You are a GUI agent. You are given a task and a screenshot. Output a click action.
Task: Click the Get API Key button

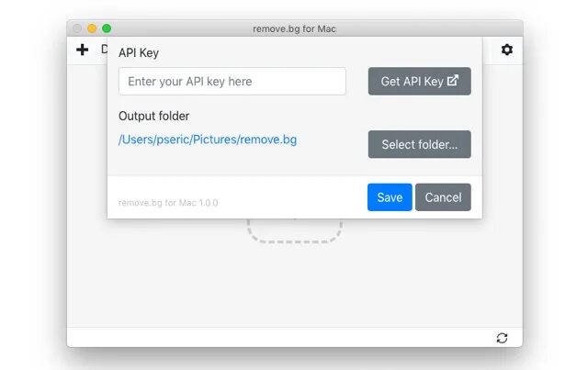point(419,82)
